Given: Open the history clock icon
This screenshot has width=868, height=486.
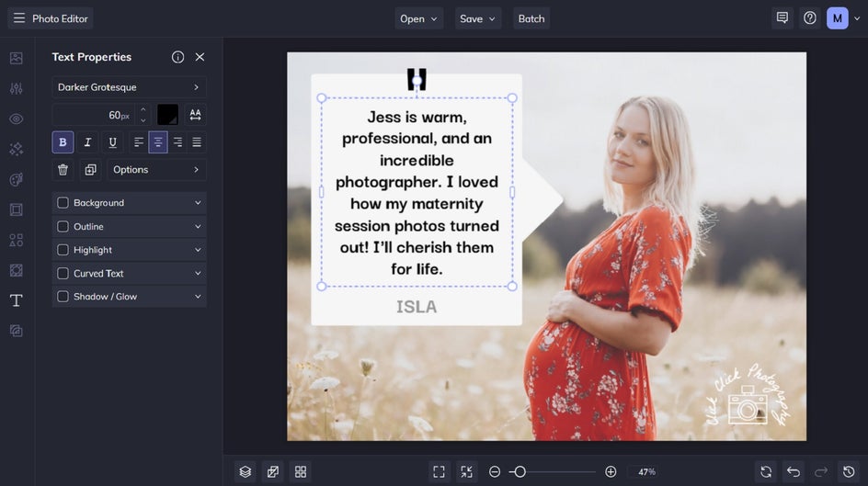Looking at the screenshot, I should click(x=849, y=471).
